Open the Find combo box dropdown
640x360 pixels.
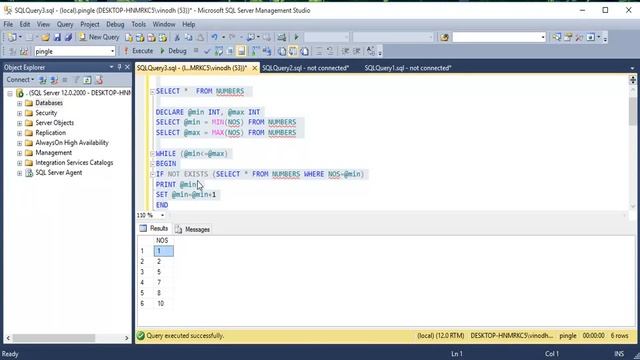tap(542, 38)
